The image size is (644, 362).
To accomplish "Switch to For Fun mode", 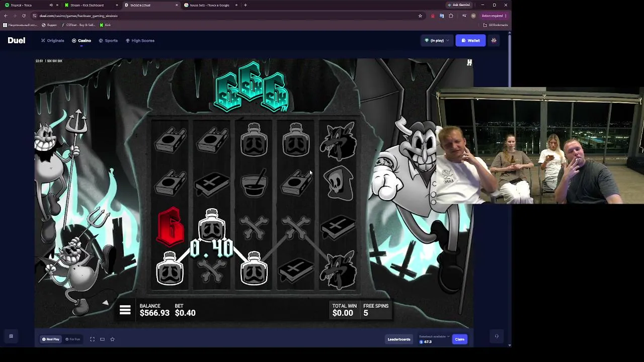I will point(72,339).
